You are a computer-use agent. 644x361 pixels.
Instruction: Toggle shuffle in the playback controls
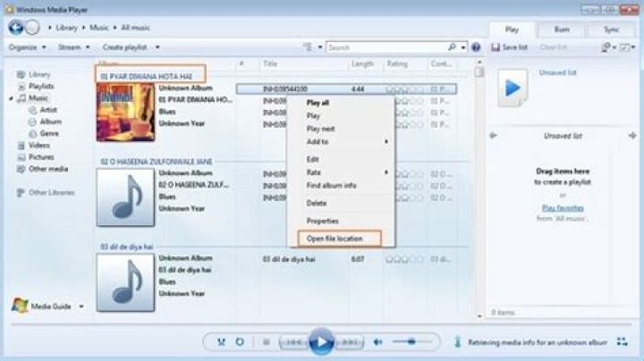coord(222,341)
